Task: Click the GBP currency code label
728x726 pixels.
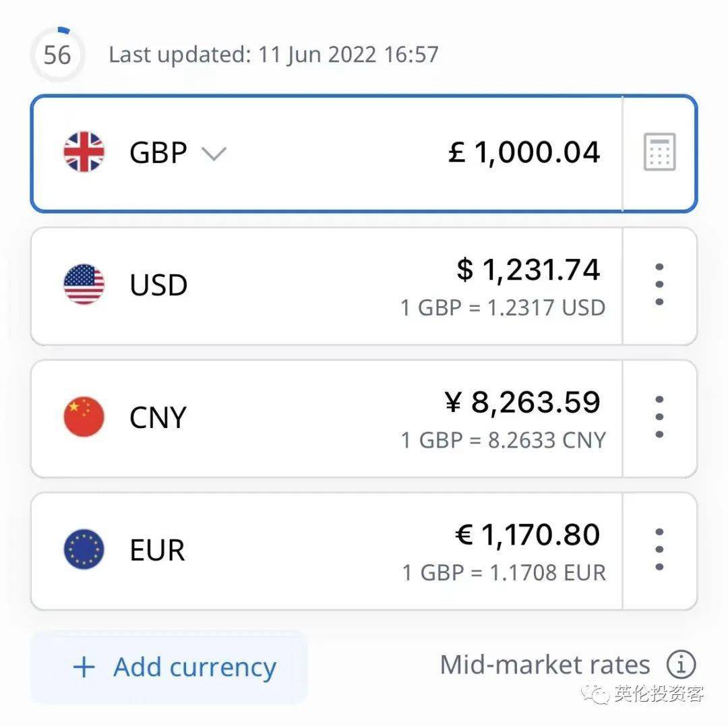Action: pos(158,152)
